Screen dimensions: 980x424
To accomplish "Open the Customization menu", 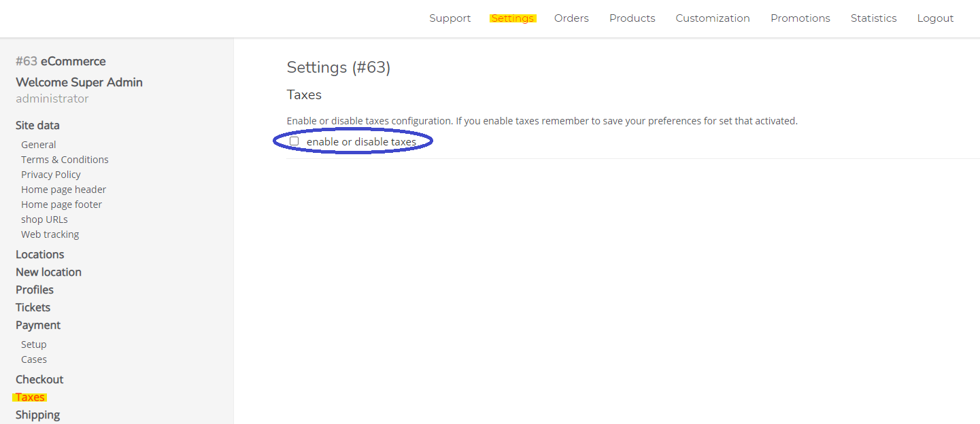I will [x=713, y=18].
